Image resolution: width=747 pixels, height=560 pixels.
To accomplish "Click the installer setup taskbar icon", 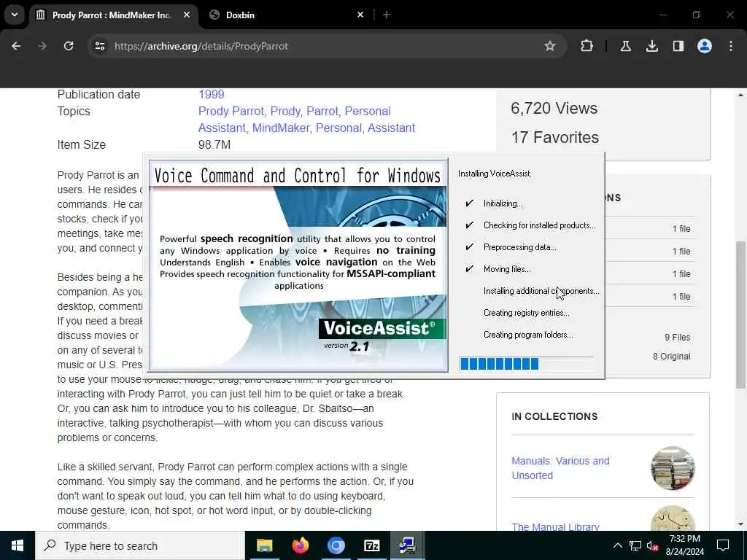I will 407,545.
